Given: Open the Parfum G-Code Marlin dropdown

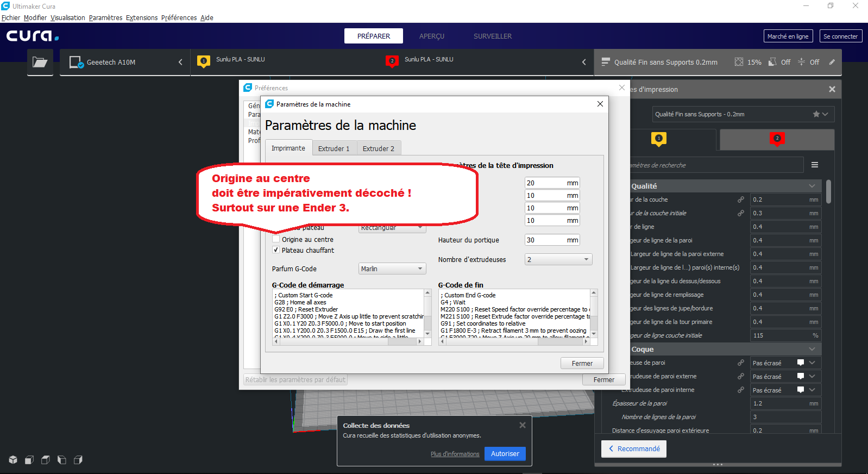Looking at the screenshot, I should point(392,269).
